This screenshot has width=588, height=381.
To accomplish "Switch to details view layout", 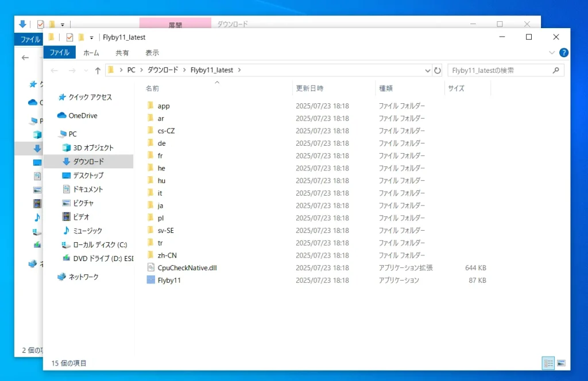I will click(x=548, y=363).
